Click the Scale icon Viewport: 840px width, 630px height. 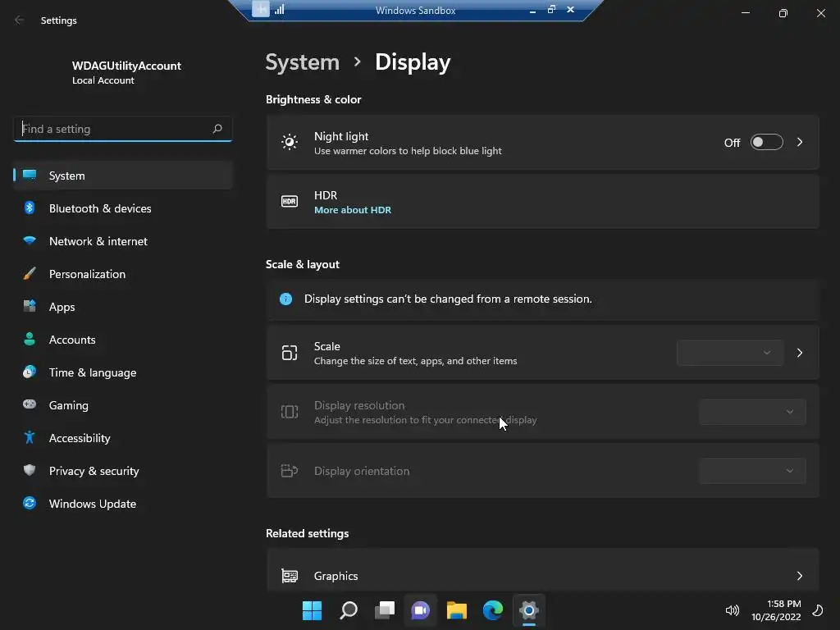tap(290, 353)
